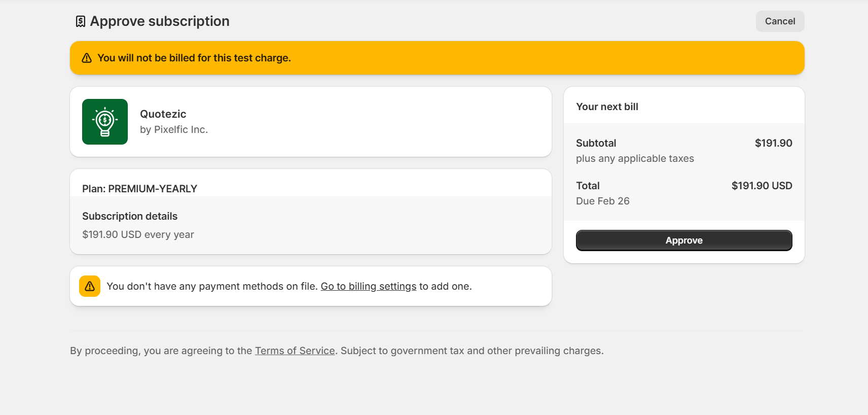Viewport: 868px width, 415px height.
Task: Approve the subscription charge
Action: click(683, 240)
